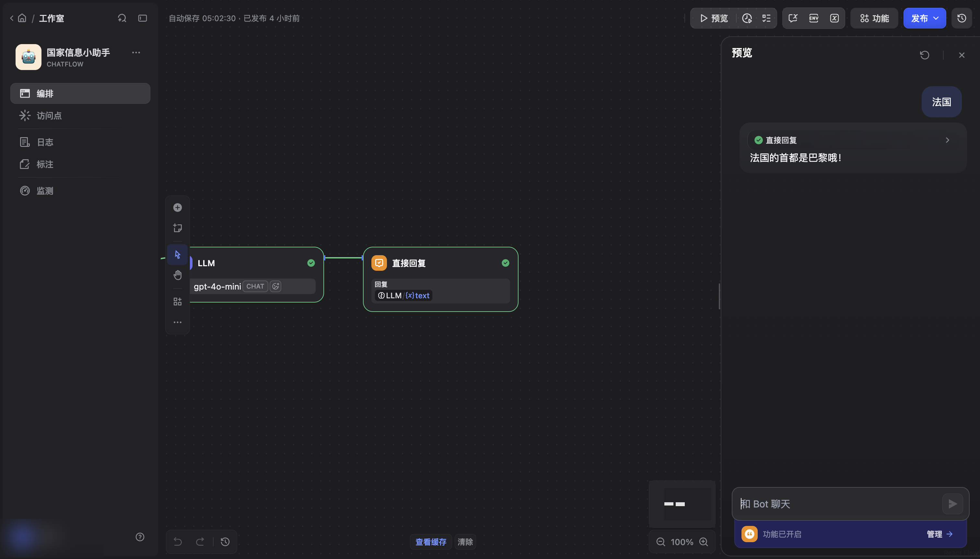This screenshot has width=980, height=559.
Task: Zoom out the canvas
Action: [660, 542]
